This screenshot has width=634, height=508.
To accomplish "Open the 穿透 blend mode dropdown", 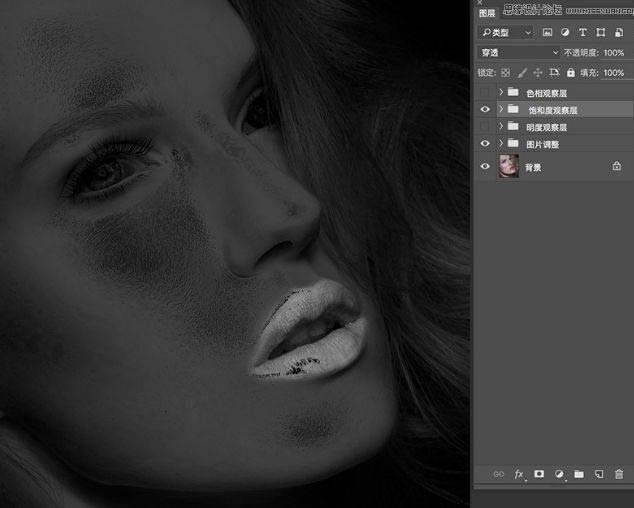I will click(x=518, y=52).
